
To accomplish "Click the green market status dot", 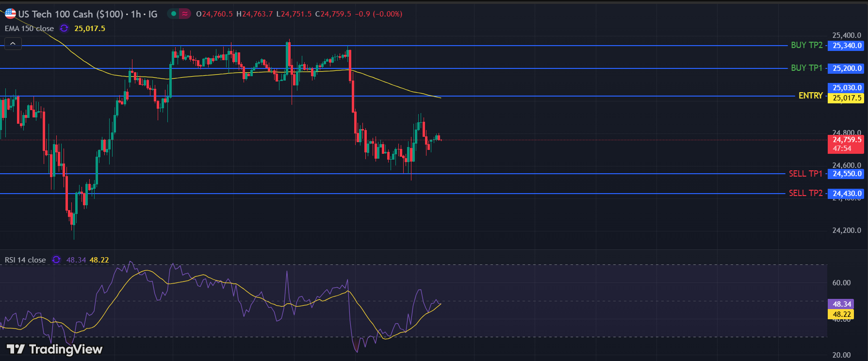I will click(x=174, y=14).
